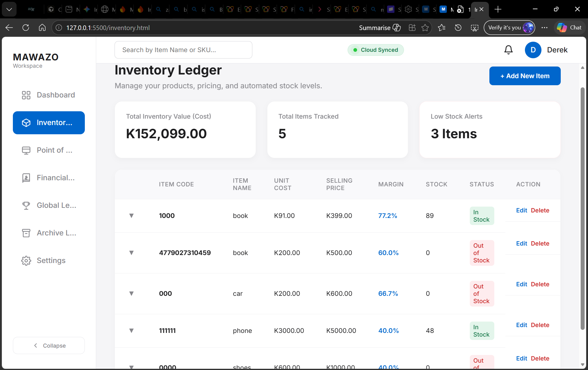Click the Summarise button in address bar

tap(380, 28)
